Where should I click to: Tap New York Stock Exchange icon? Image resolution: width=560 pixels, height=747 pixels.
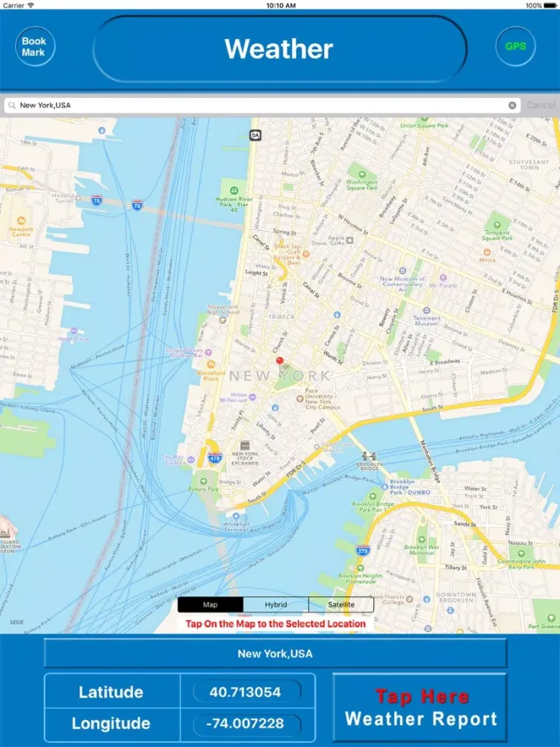click(245, 446)
